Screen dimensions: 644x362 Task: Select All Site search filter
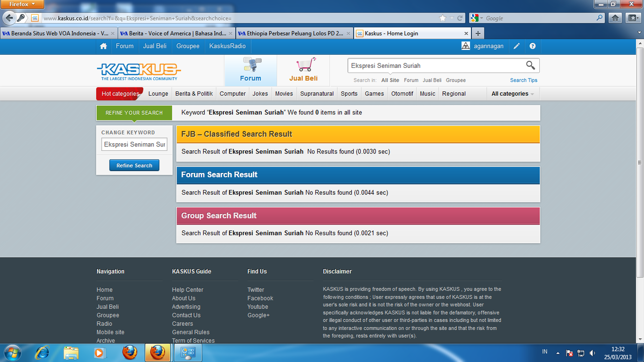[x=390, y=80]
